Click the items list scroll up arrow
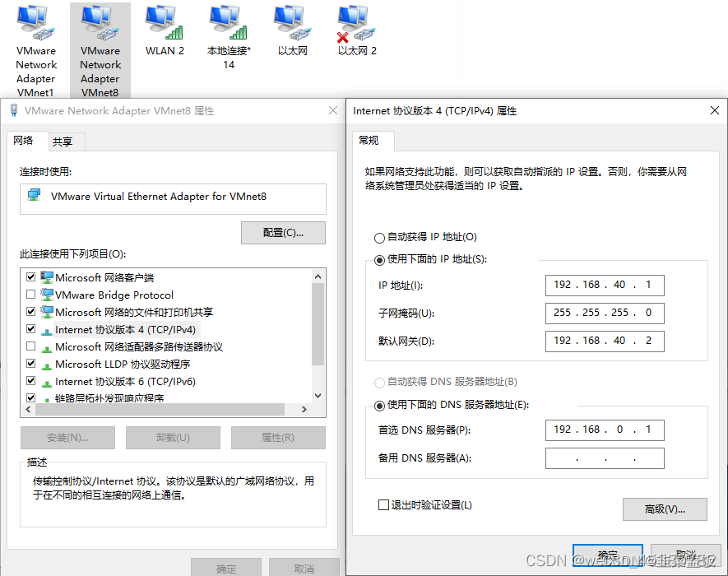 click(318, 276)
